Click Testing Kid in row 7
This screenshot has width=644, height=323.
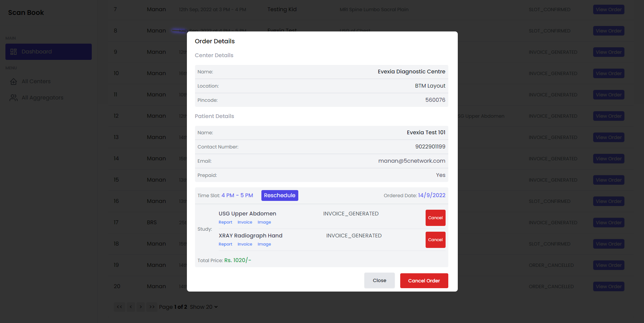[282, 9]
